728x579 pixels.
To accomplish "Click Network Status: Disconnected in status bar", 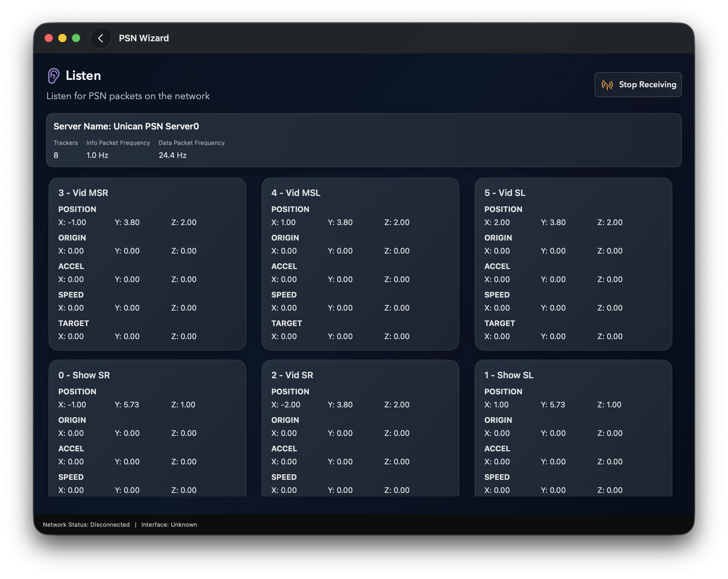I will pos(86,525).
